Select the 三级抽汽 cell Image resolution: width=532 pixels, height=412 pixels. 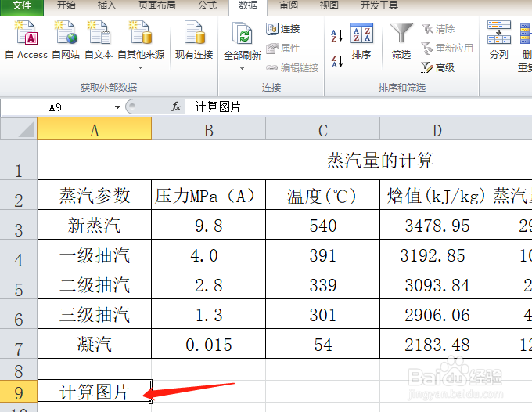(95, 314)
